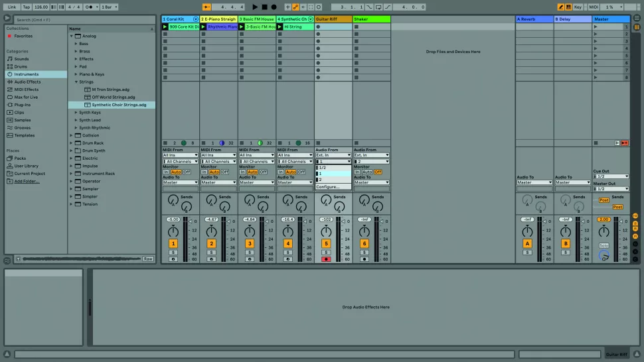Click the Guitar Riff track pan knob
Image resolution: width=644 pixels, height=362 pixels.
(326, 231)
